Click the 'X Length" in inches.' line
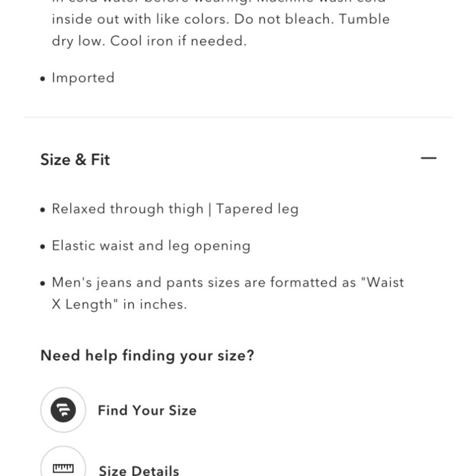 click(119, 305)
